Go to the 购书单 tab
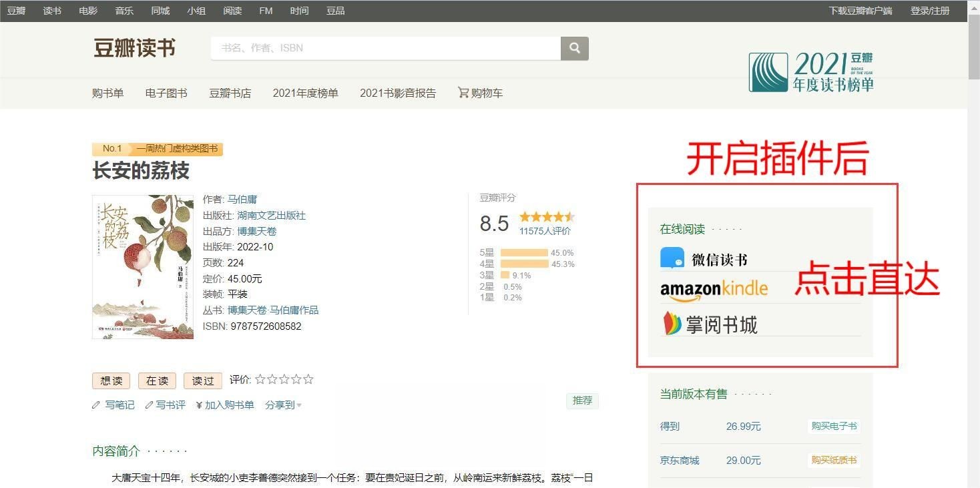980x488 pixels. click(x=108, y=93)
